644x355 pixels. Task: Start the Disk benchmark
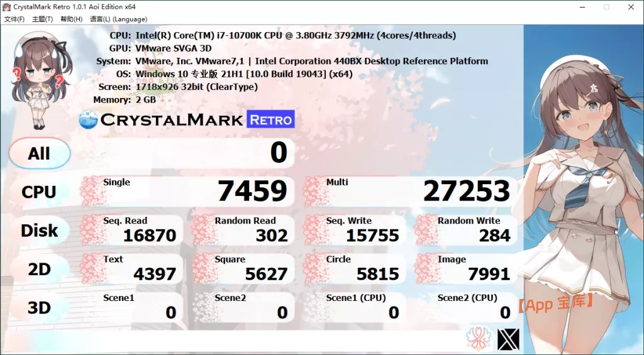(39, 231)
